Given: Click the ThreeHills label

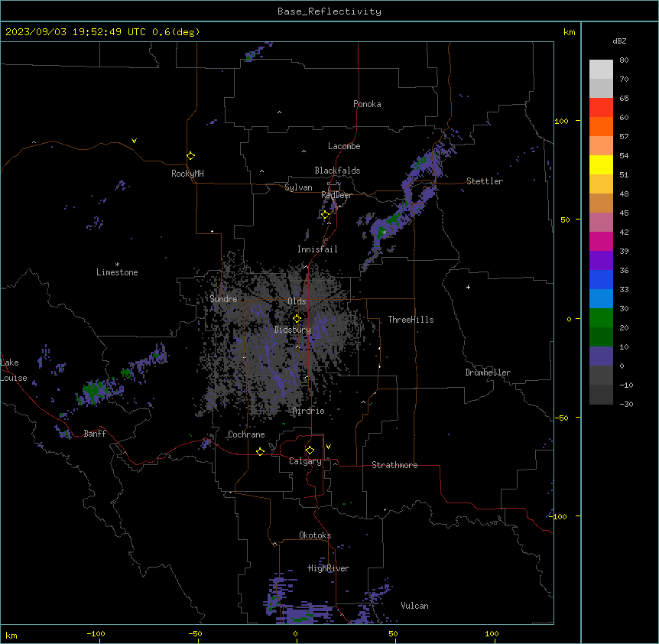Looking at the screenshot, I should click(x=411, y=320).
